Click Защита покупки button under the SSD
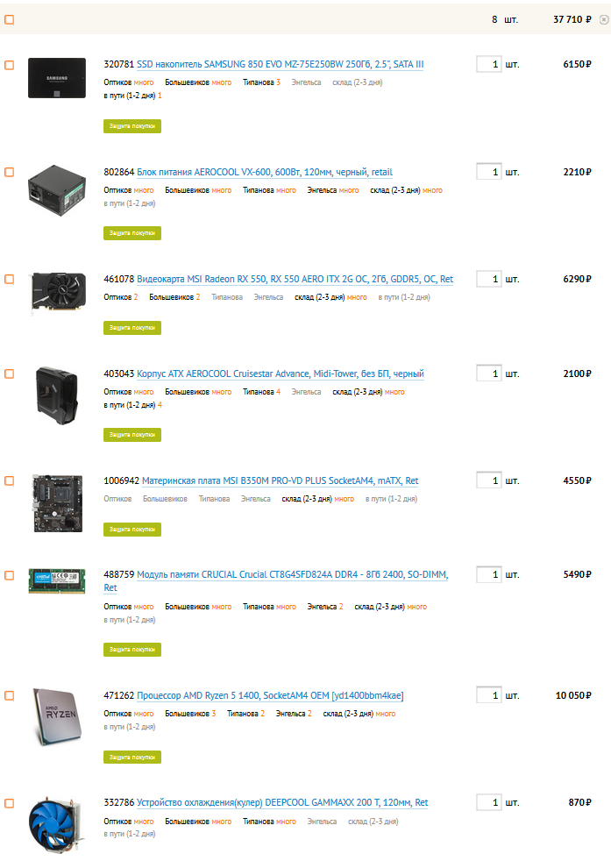611x868 pixels. (x=132, y=126)
